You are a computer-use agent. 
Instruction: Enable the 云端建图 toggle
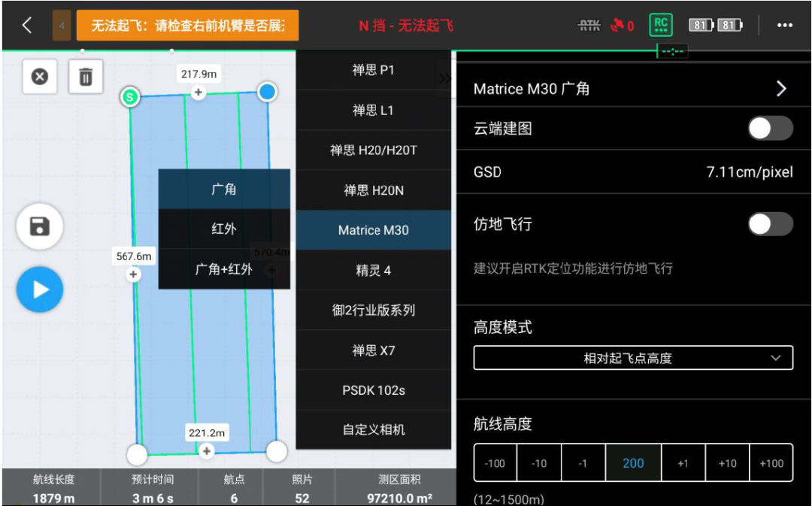[x=770, y=129]
